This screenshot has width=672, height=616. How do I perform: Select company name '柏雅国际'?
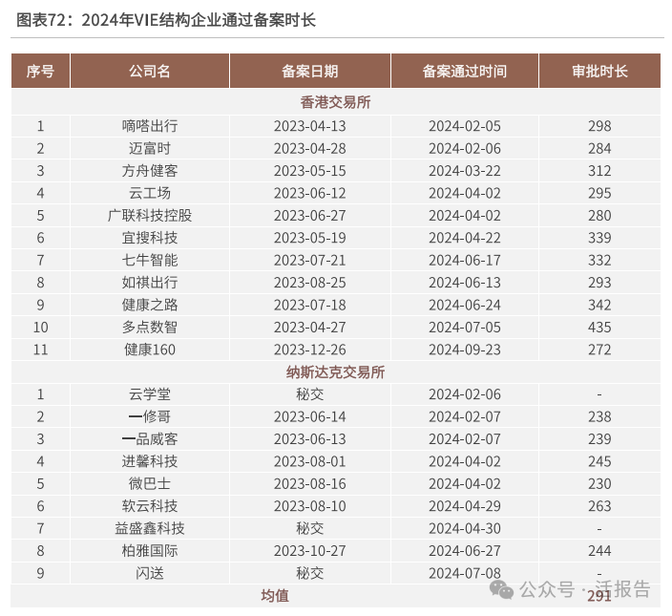150,551
